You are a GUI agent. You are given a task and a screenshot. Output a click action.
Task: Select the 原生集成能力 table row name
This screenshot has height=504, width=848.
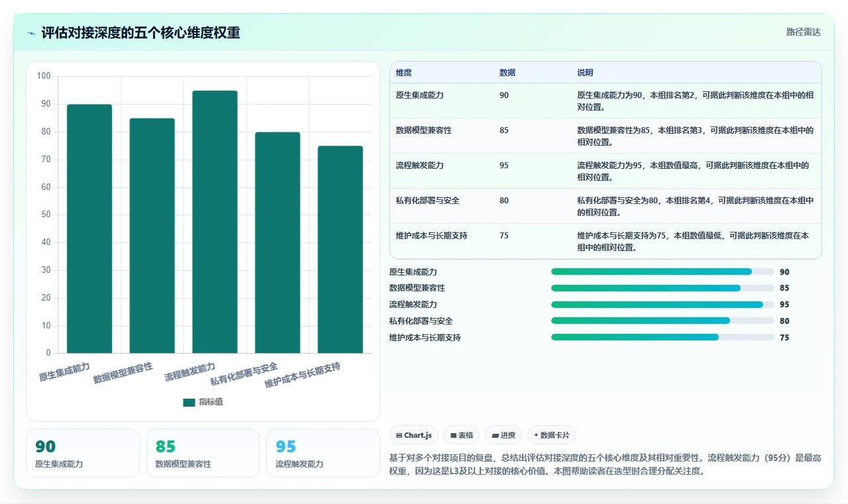pos(419,95)
